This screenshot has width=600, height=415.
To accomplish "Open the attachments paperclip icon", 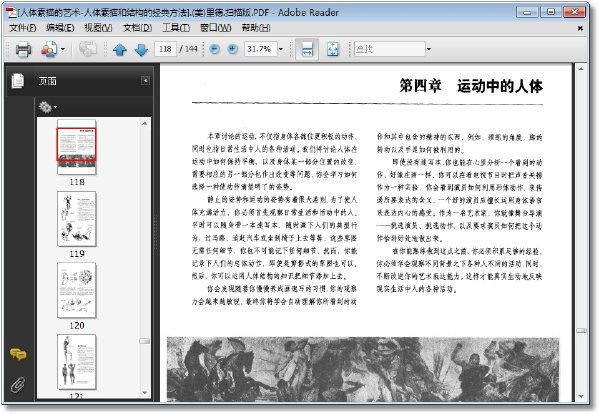I will [18, 385].
